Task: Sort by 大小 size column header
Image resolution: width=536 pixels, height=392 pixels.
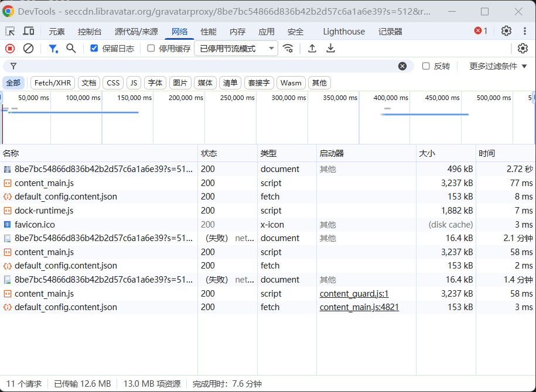Action: click(x=446, y=153)
